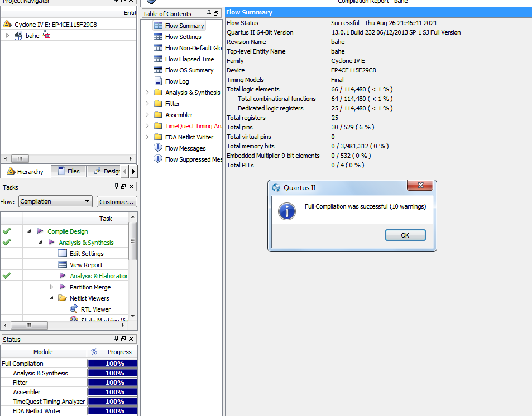Open Flow Non-Default Global Settings table icon

[158, 48]
